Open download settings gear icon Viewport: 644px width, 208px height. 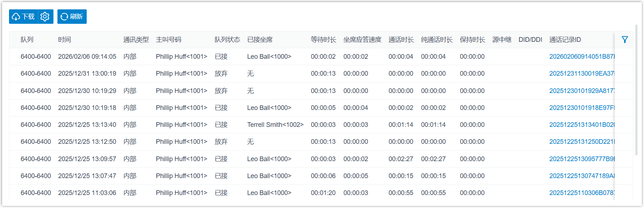pos(45,17)
